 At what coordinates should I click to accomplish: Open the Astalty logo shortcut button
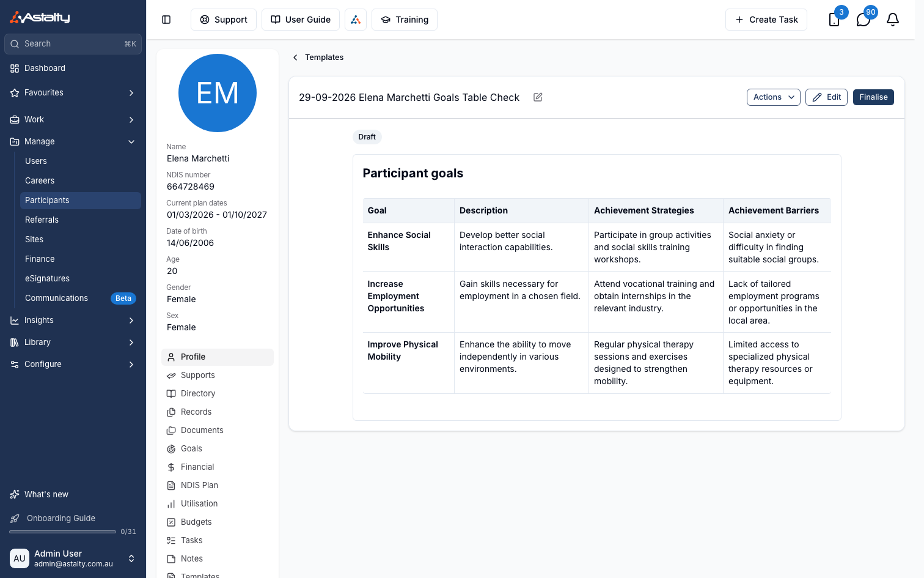tap(356, 20)
